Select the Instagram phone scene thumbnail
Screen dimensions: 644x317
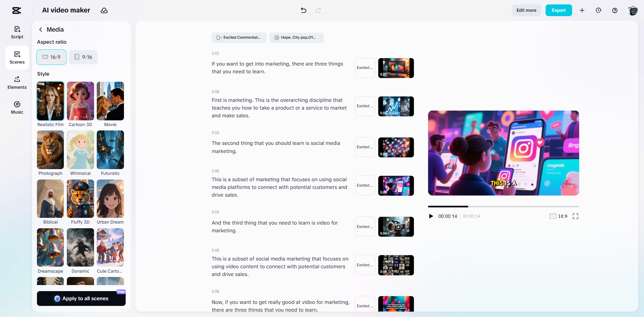396,186
